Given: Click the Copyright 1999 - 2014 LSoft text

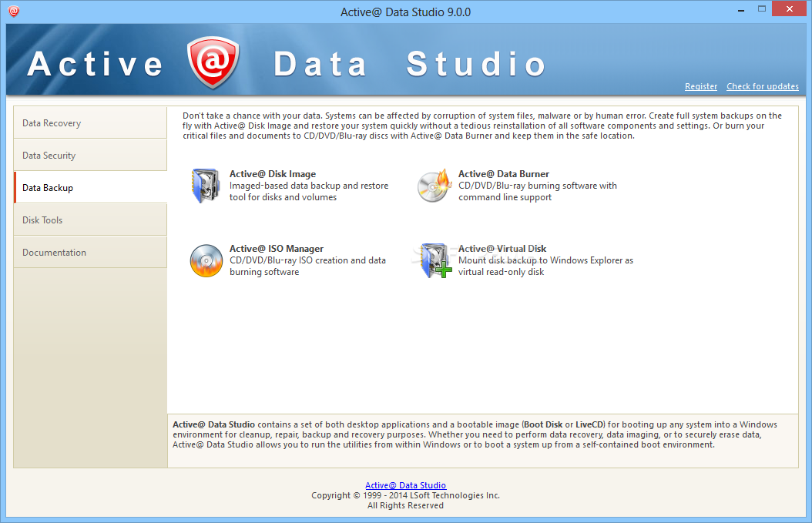Looking at the screenshot, I should (x=405, y=495).
